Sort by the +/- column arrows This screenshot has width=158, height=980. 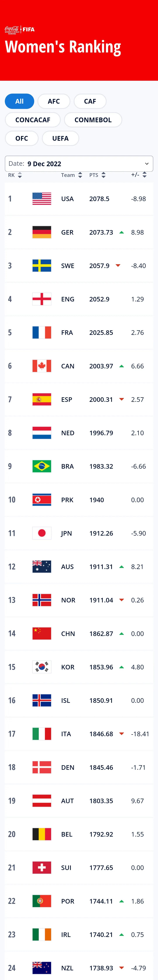click(144, 175)
